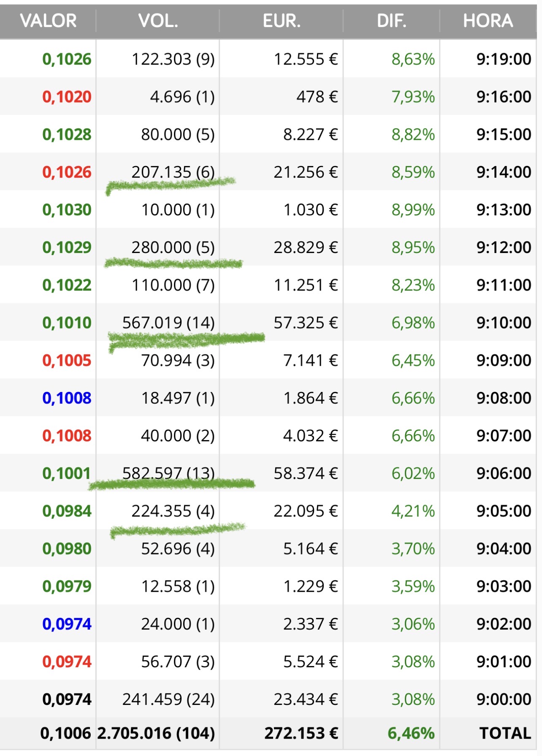Select value 0,1030
This screenshot has height=756, width=542.
coord(67,209)
